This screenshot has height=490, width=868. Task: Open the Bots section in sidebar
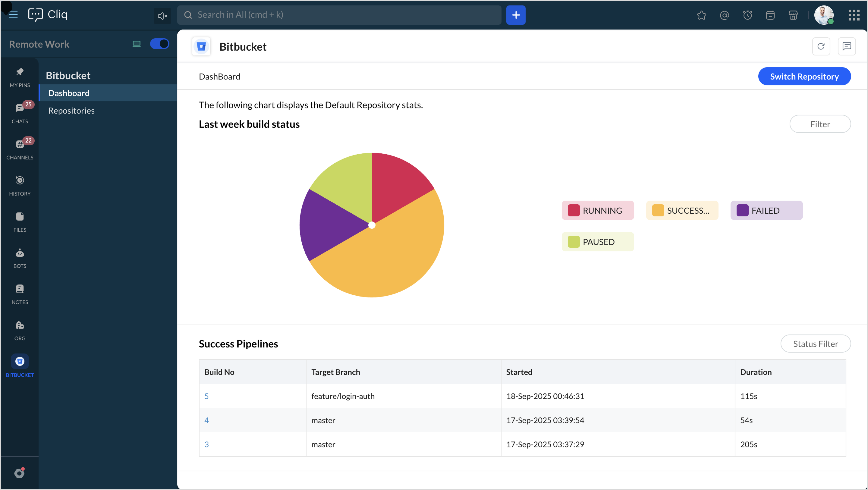tap(20, 258)
